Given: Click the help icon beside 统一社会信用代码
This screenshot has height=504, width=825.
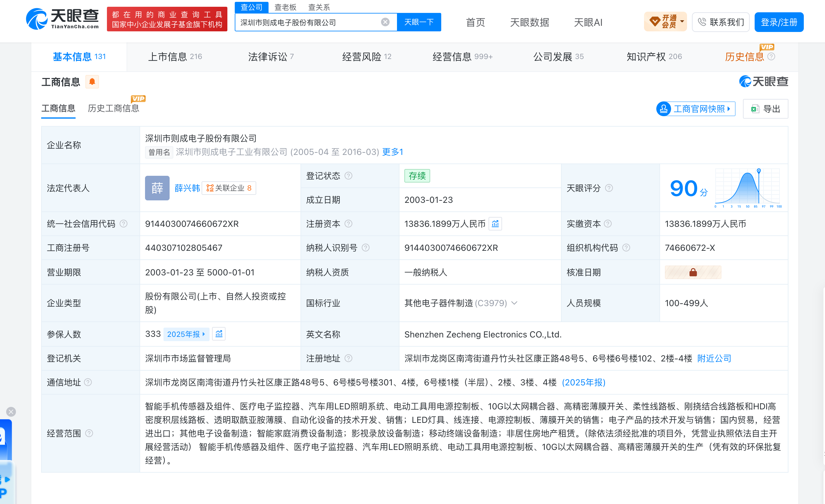Looking at the screenshot, I should coord(124,224).
